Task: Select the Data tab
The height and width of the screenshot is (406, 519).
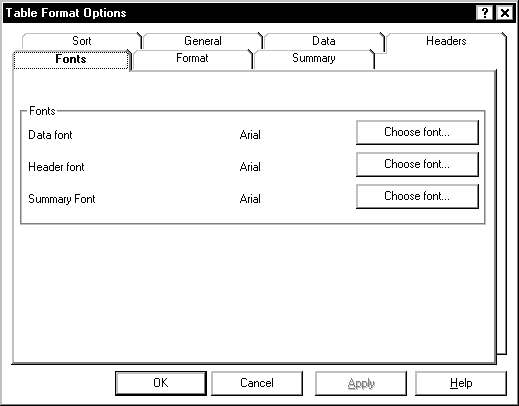Action: coord(324,41)
